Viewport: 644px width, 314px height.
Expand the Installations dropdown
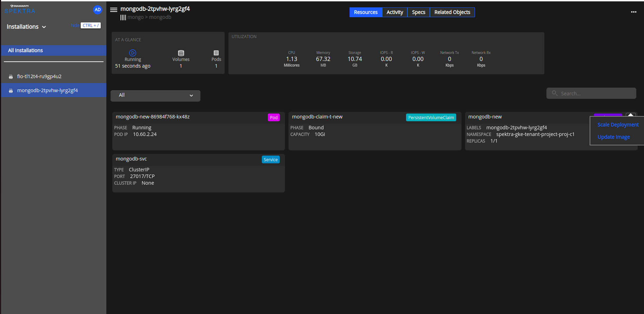[26, 27]
